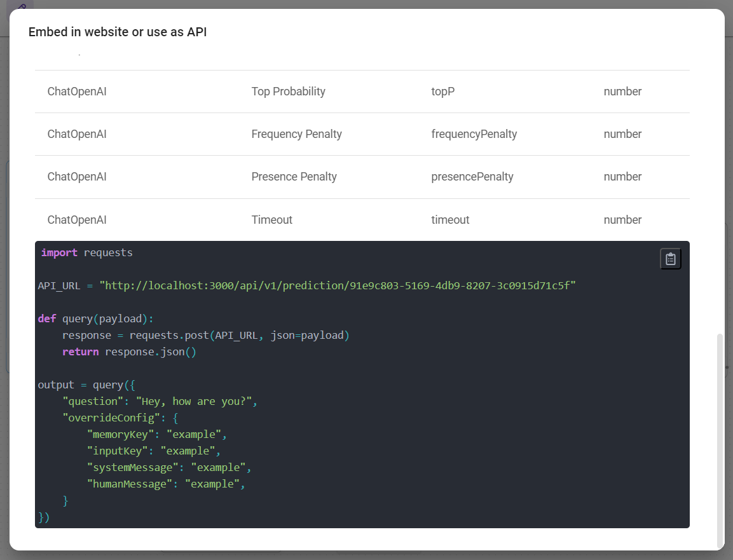The width and height of the screenshot is (733, 560).
Task: Select the Frequency Penalty label cell
Action: coord(296,134)
